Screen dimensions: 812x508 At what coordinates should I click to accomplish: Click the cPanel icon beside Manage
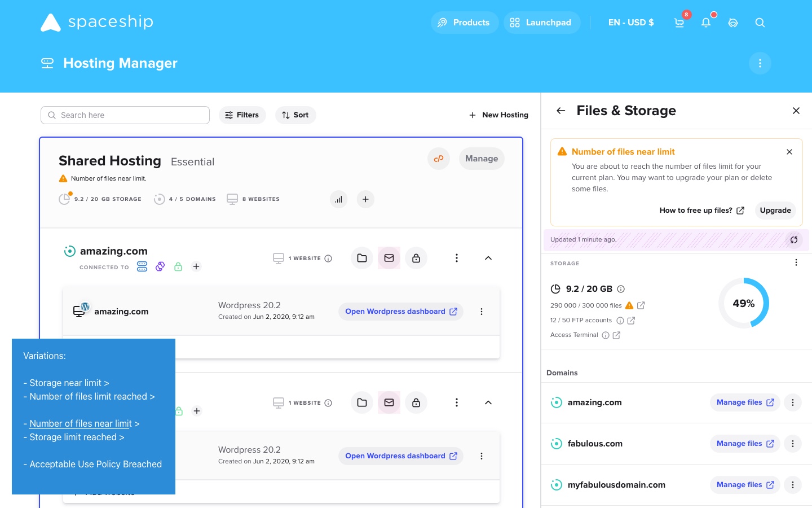pos(439,159)
